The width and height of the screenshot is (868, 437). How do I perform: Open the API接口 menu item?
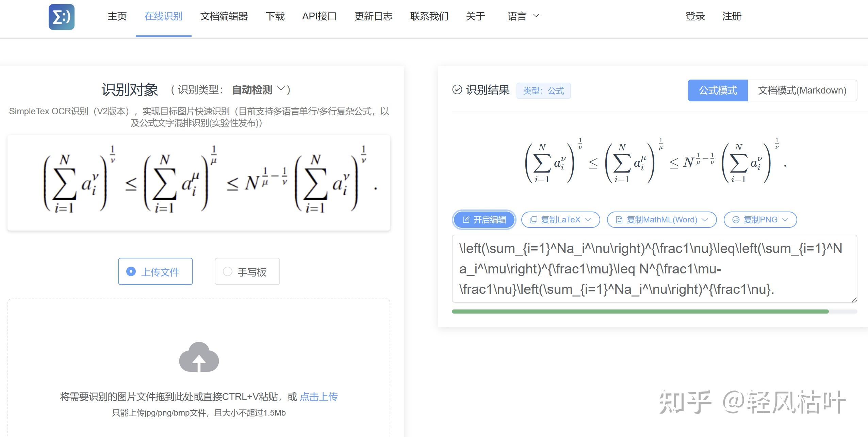[319, 16]
